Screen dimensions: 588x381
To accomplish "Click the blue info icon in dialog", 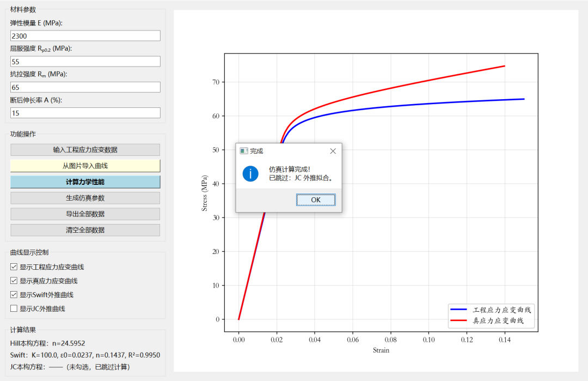I will pyautogui.click(x=250, y=174).
